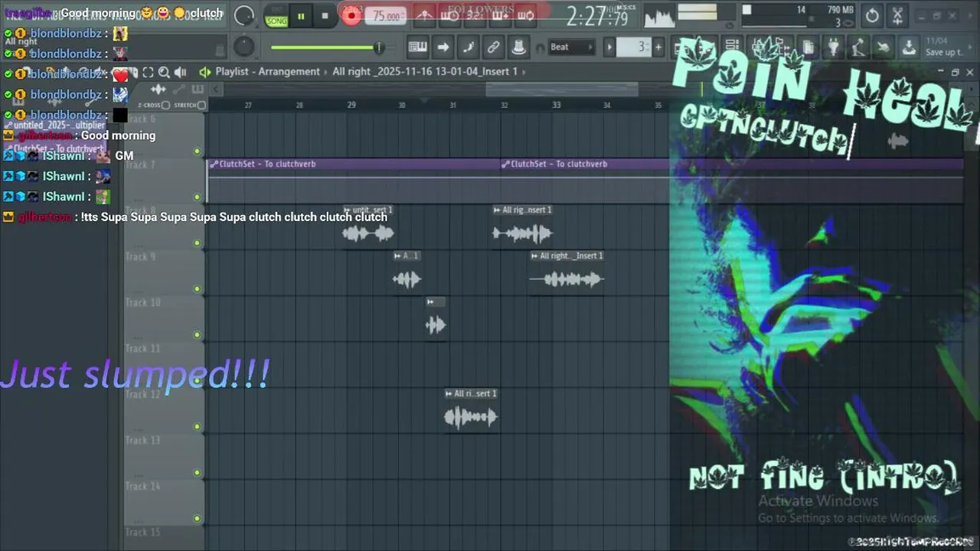Arm the red Record button
This screenshot has width=980, height=551.
point(351,15)
